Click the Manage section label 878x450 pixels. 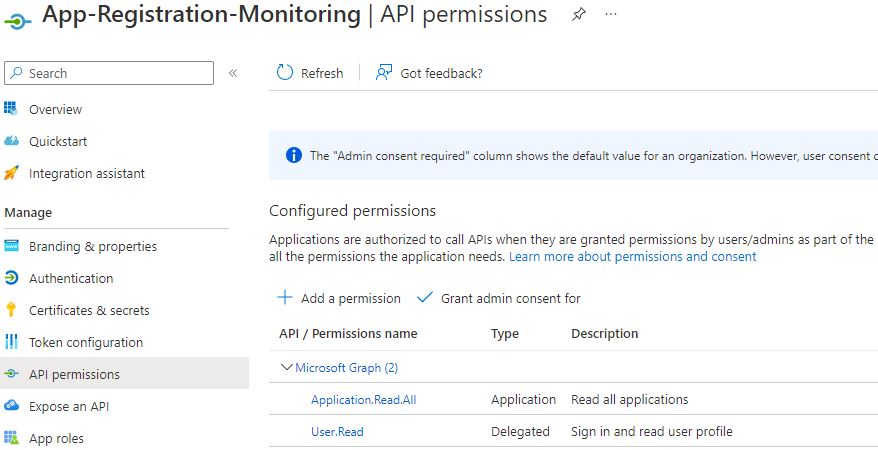28,213
